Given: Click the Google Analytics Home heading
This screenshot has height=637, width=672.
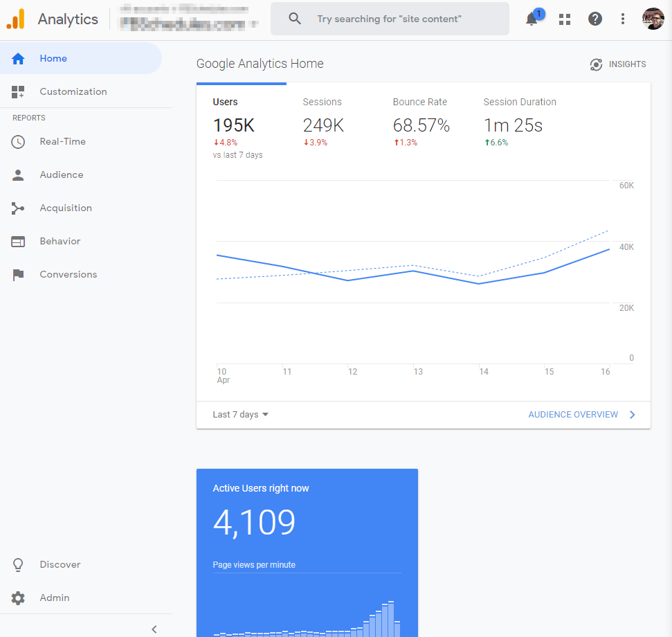Looking at the screenshot, I should (260, 64).
